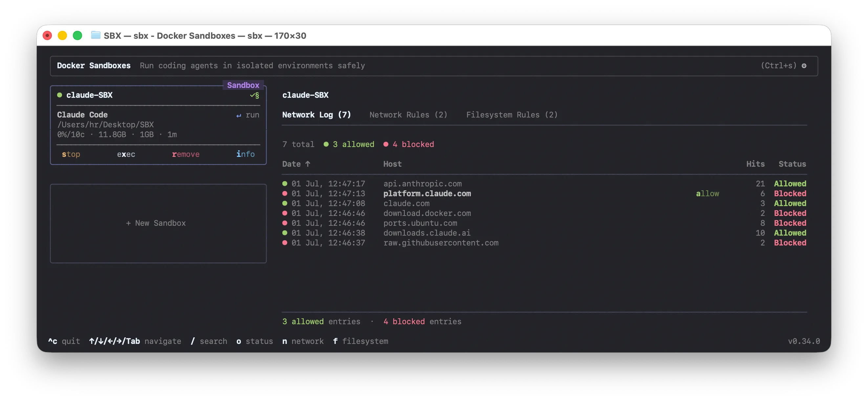Click the folder icon in the title bar
The width and height of the screenshot is (868, 401).
[96, 35]
